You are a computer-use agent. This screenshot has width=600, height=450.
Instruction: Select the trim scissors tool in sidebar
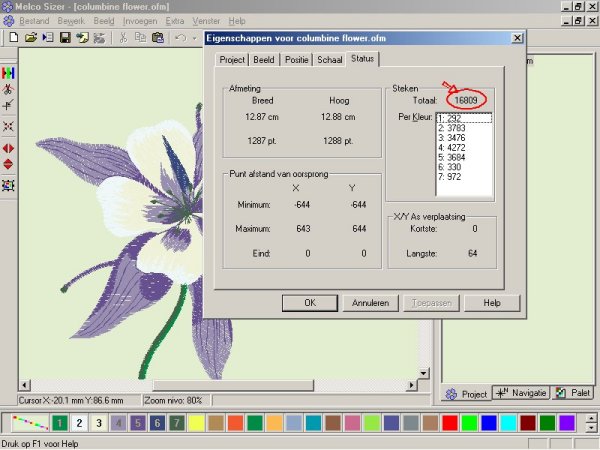pyautogui.click(x=8, y=89)
